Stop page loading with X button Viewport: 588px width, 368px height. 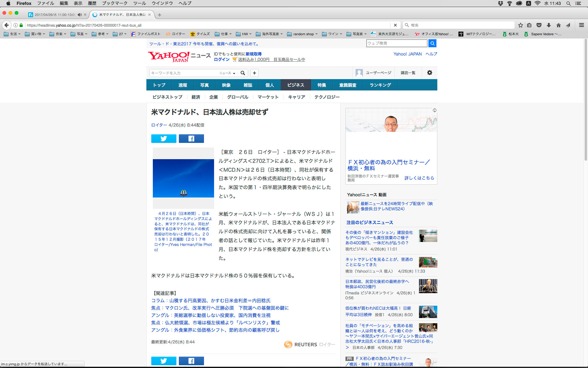[395, 25]
